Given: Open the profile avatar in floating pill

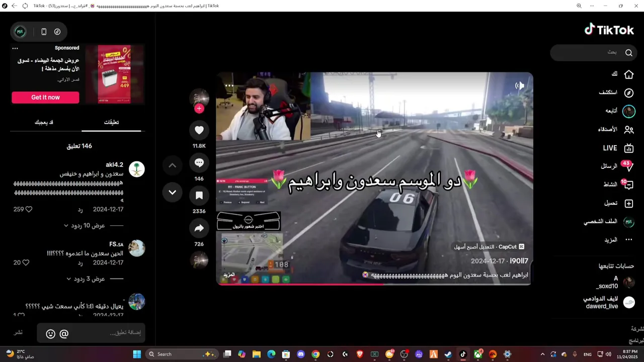Looking at the screenshot, I should (20, 32).
